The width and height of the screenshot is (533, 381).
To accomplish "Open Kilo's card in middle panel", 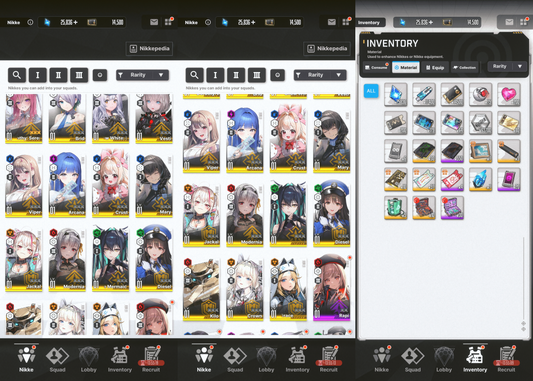I will click(201, 289).
